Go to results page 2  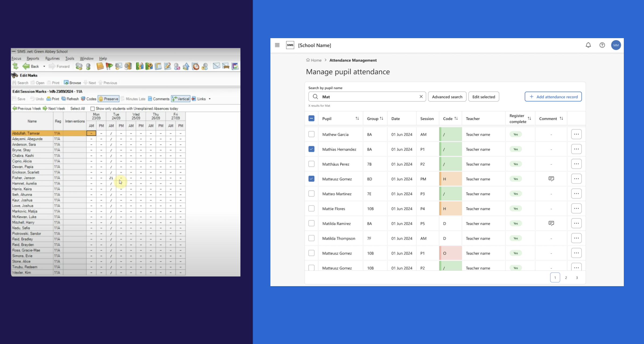point(566,278)
